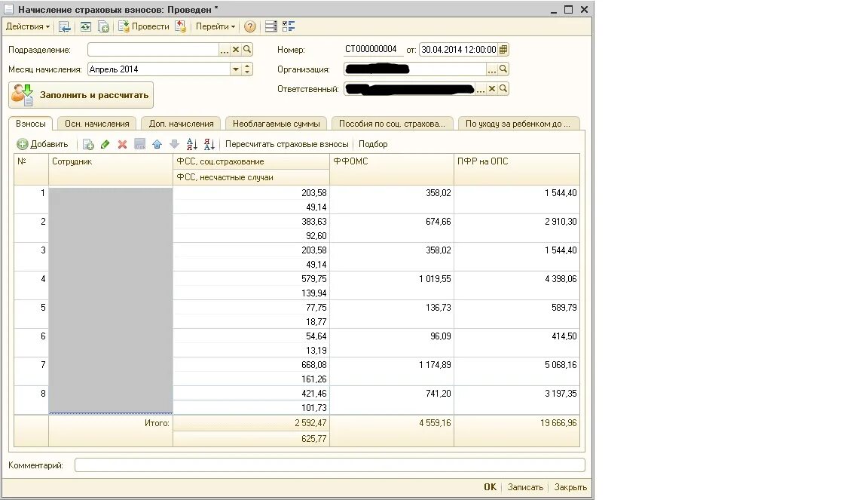Click the grey finish editing icon in table toolbar
Image resolution: width=868 pixels, height=500 pixels.
140,144
